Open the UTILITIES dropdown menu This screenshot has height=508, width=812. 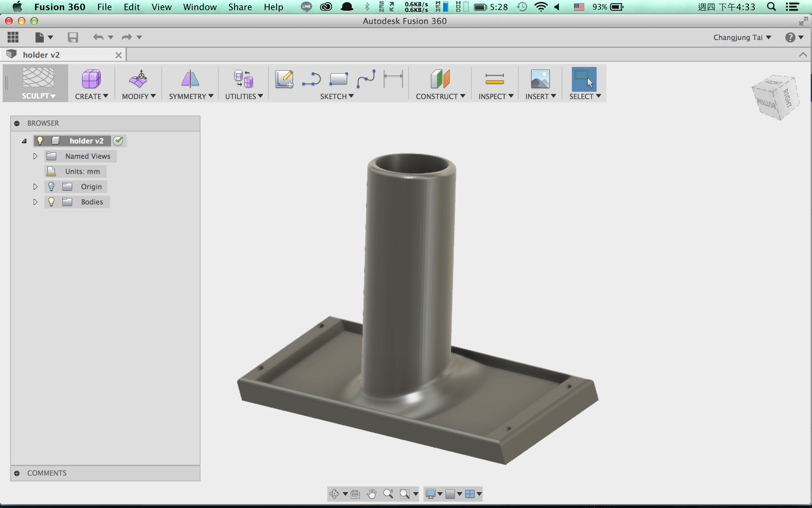244,97
